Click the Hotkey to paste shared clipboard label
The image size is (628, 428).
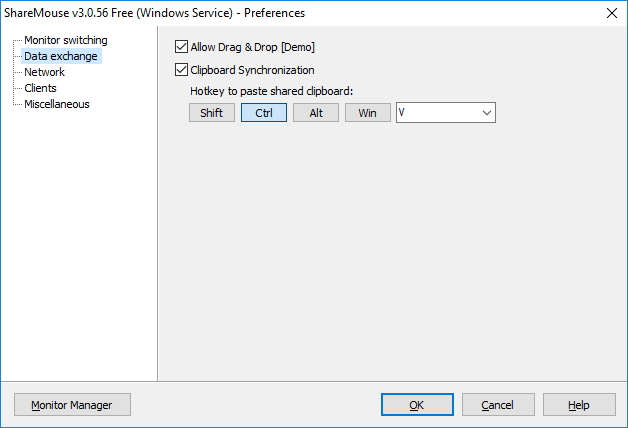(272, 91)
